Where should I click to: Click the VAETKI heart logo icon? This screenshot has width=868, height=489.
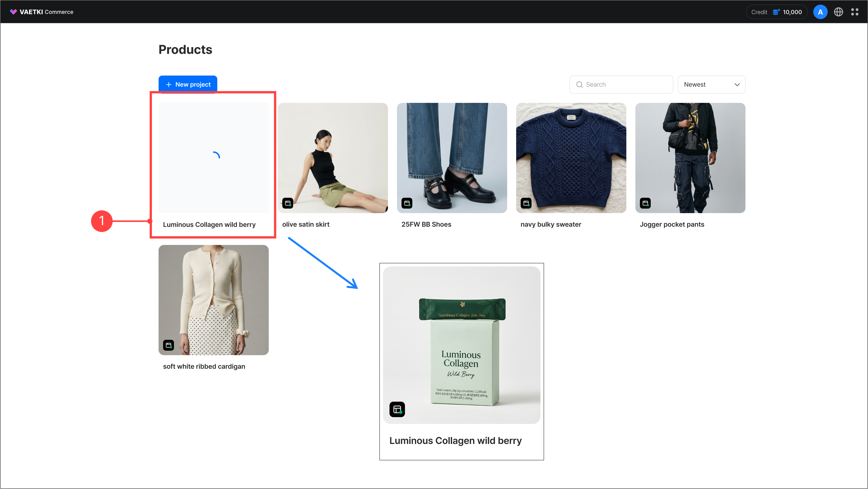[13, 12]
